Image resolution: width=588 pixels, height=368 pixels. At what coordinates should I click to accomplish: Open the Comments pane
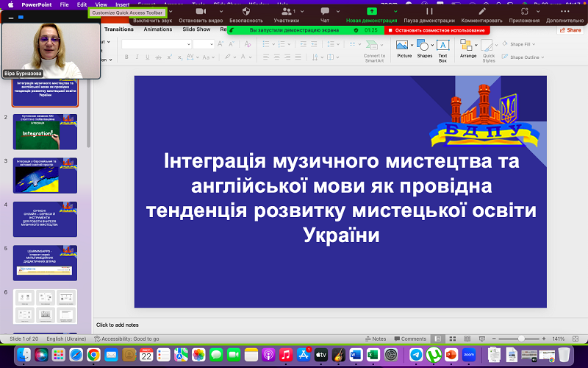[410, 339]
